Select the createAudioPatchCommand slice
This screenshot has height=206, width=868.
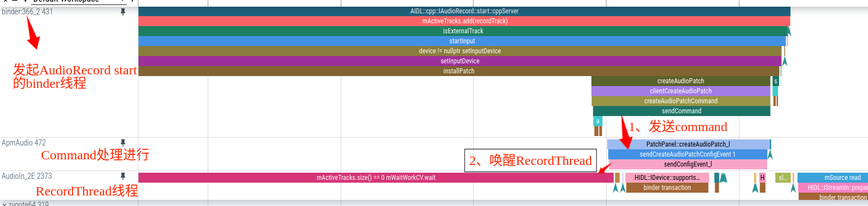[x=681, y=101]
